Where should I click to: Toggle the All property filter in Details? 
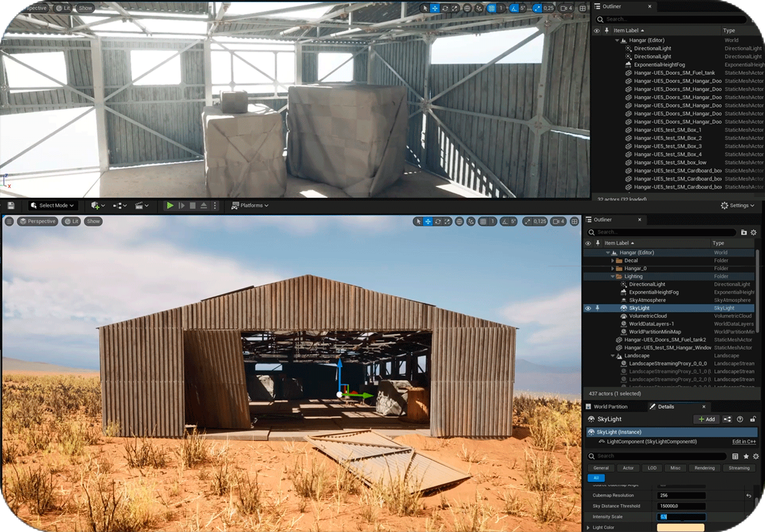(596, 478)
